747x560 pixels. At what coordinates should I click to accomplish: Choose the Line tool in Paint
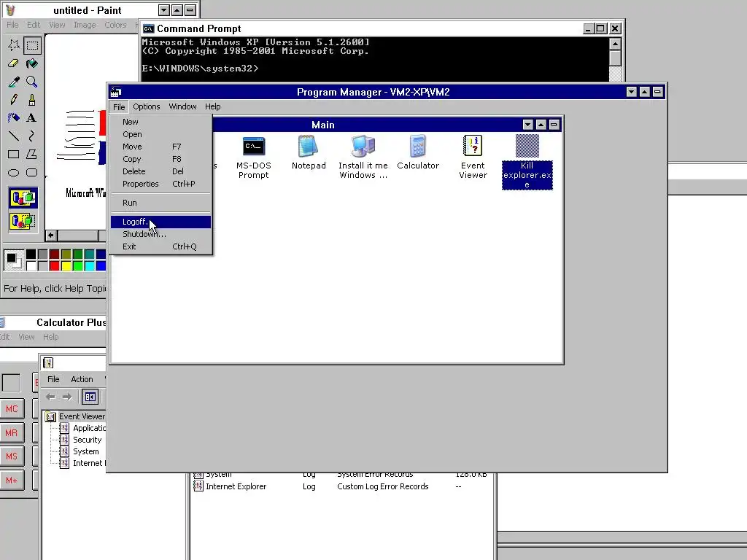point(14,136)
